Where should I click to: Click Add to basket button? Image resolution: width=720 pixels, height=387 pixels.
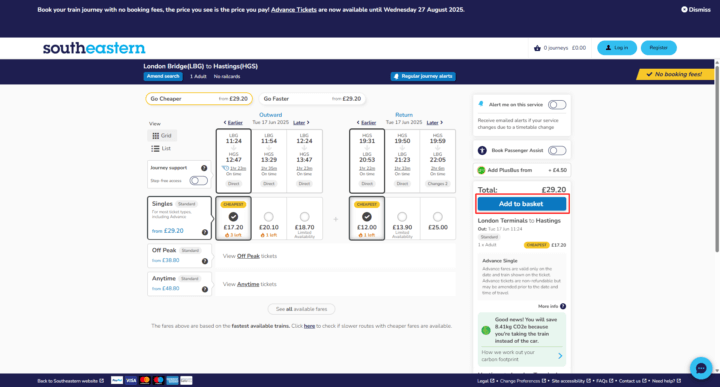click(x=522, y=204)
